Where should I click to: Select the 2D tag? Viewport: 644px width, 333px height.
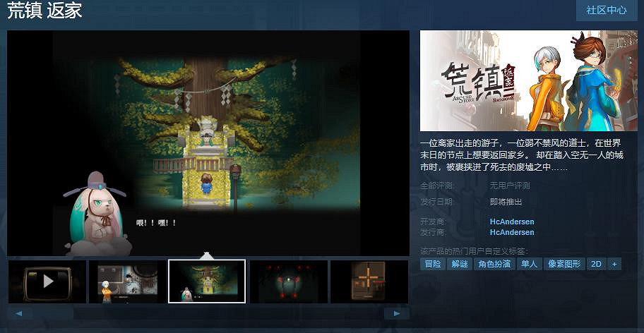pyautogui.click(x=596, y=264)
